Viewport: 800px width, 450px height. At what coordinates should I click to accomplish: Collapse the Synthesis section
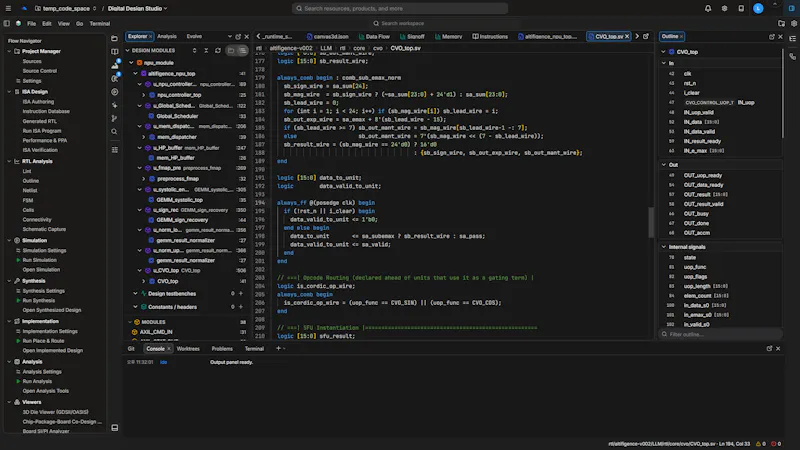(9, 281)
